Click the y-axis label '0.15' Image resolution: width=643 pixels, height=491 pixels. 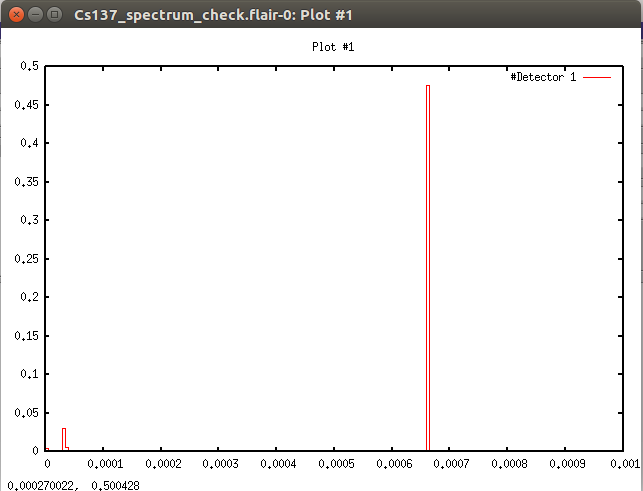26,336
